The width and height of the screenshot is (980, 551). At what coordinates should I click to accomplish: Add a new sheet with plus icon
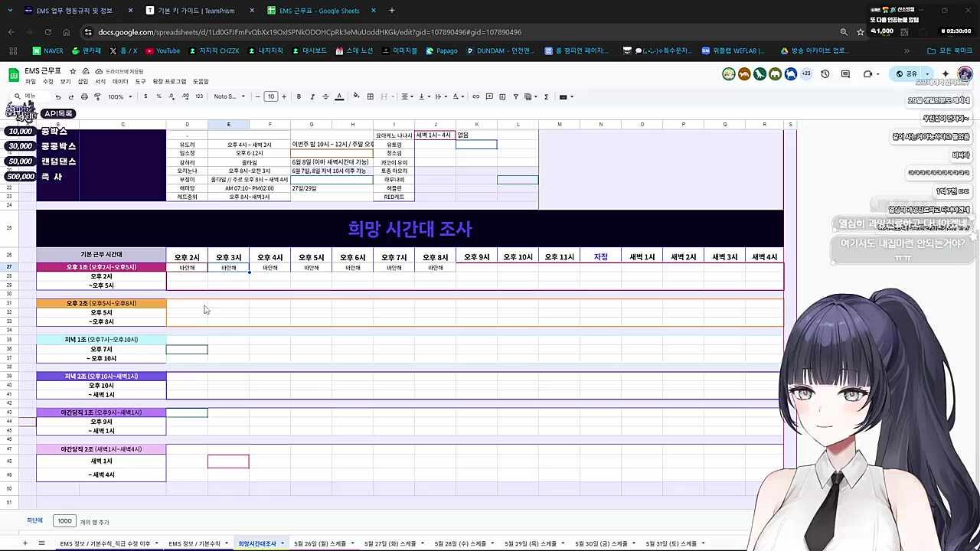24,543
